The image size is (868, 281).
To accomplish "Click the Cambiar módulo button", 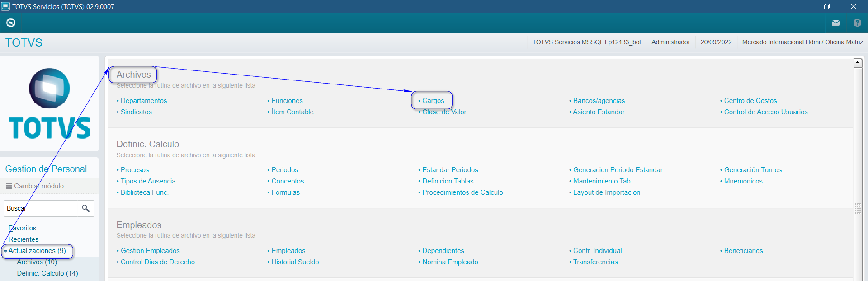I will coord(35,186).
